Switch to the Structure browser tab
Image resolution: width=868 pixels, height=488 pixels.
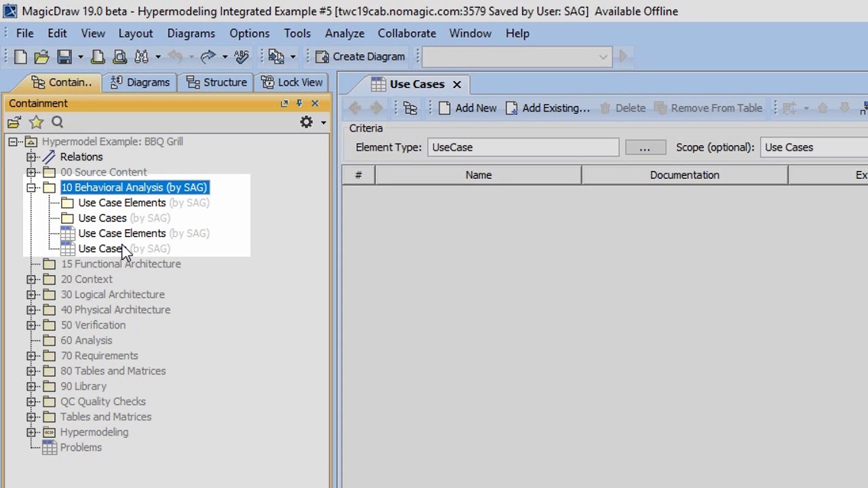217,82
